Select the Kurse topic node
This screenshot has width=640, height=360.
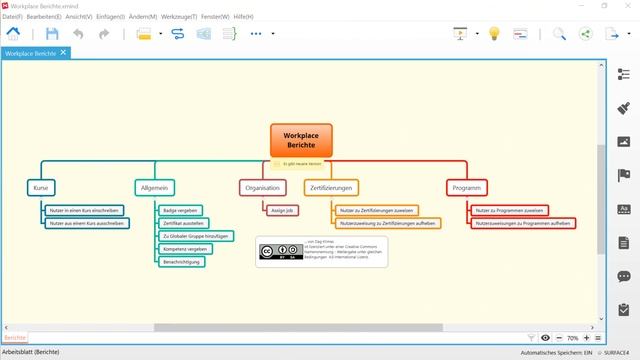(41, 188)
